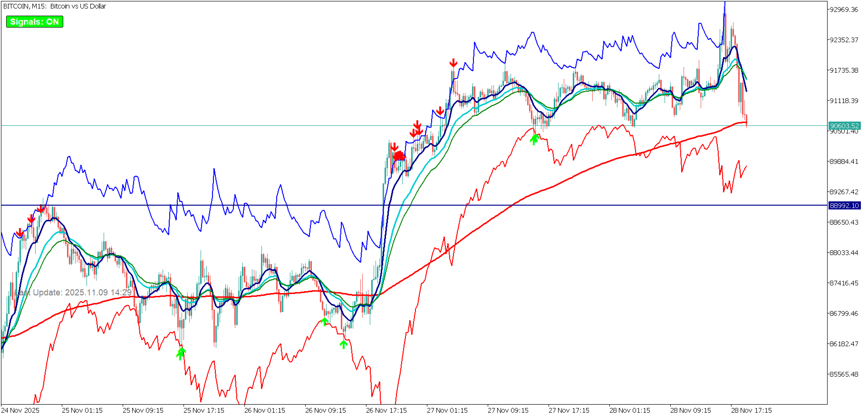
Task: Click the 91118.39 price axis label
Action: (844, 101)
